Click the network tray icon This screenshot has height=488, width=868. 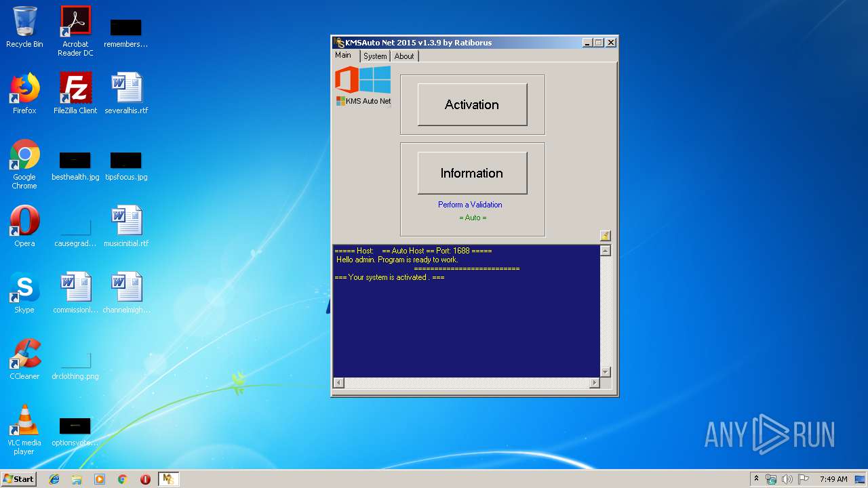[771, 479]
